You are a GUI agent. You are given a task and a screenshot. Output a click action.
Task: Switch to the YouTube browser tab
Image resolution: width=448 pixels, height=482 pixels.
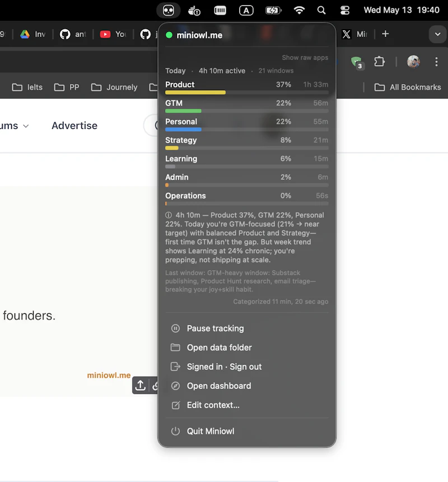point(113,34)
